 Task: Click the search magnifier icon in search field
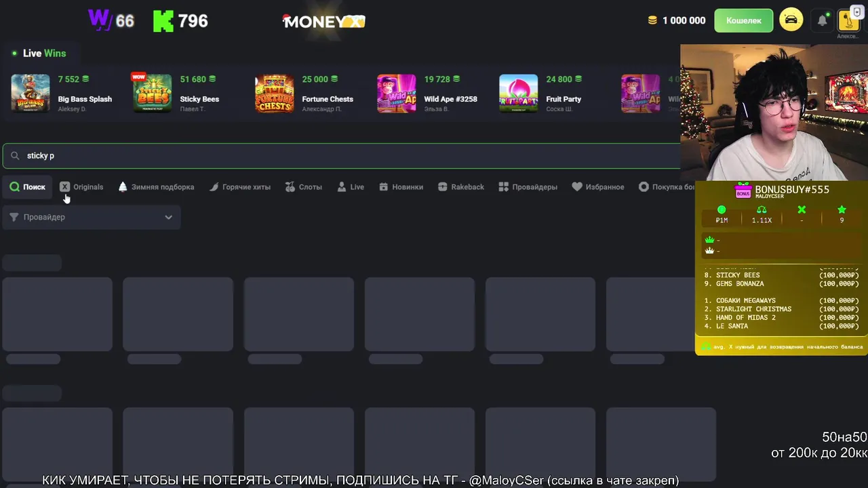point(15,155)
